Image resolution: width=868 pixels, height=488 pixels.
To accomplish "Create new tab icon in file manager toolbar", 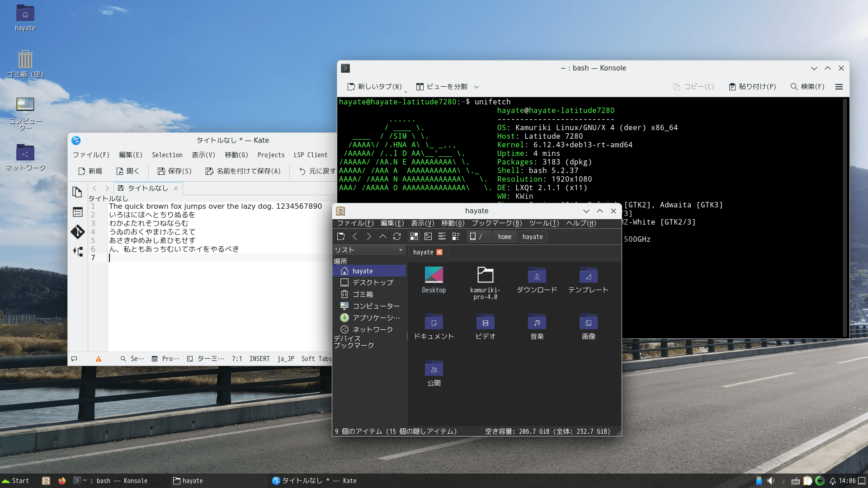I will click(x=341, y=236).
